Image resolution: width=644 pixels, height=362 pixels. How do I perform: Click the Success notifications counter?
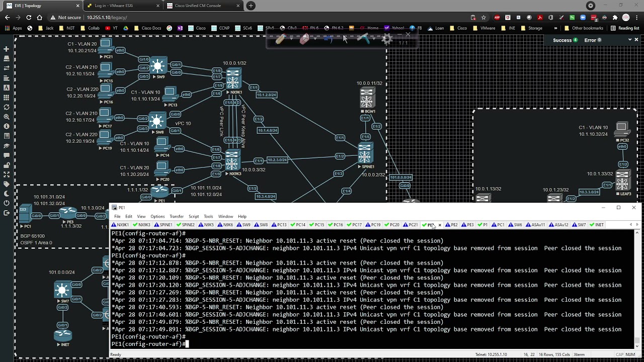(565, 40)
